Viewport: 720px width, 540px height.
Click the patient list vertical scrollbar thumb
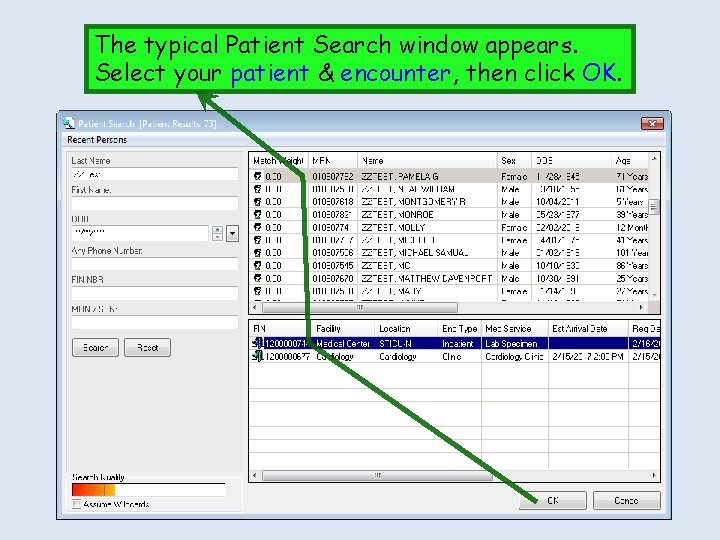click(654, 207)
